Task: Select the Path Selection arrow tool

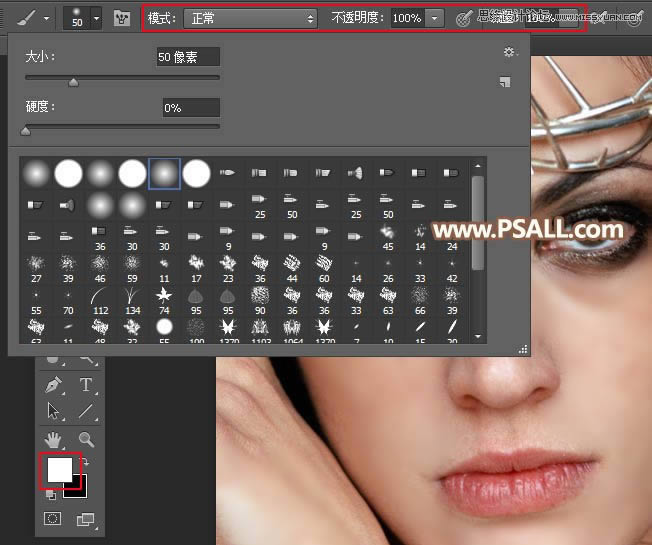Action: pos(53,410)
